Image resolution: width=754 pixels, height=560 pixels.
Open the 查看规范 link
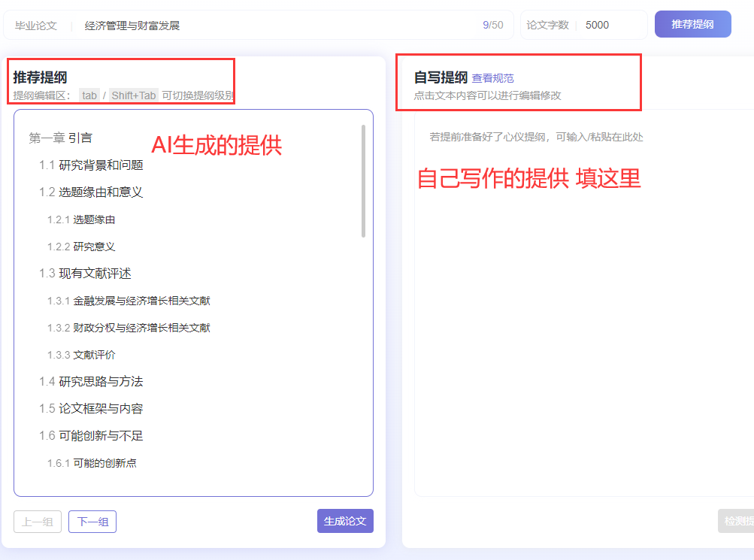pyautogui.click(x=492, y=78)
